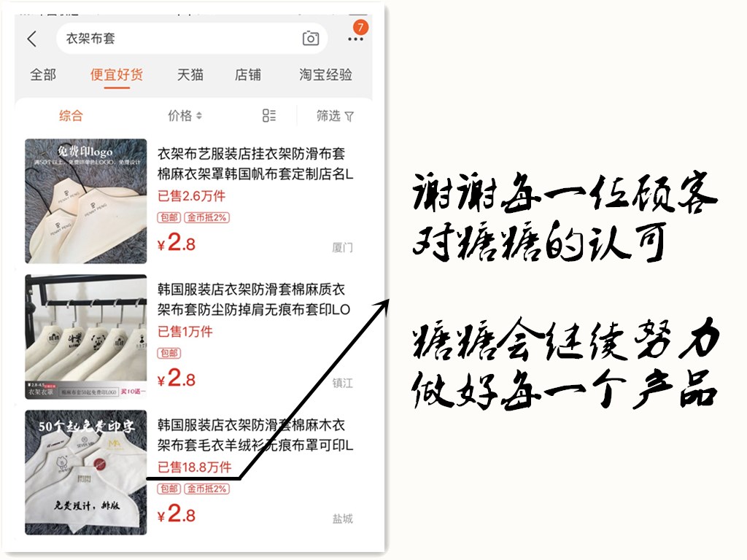Viewport: 747px width, 560px height.
Task: Toggle list/grid view layout icon
Action: (269, 116)
